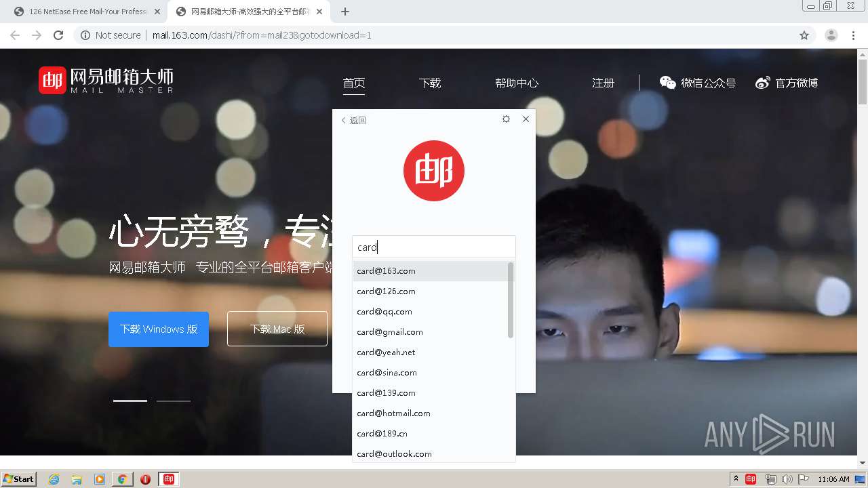Switch to Mail Master taskbar button
The width and height of the screenshot is (868, 488).
[x=169, y=479]
